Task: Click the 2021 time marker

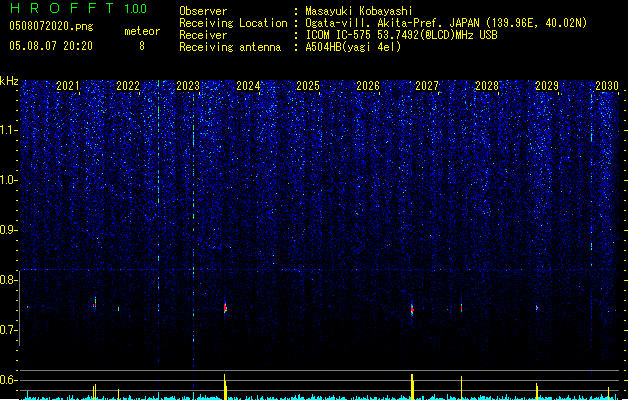Action: (68, 86)
